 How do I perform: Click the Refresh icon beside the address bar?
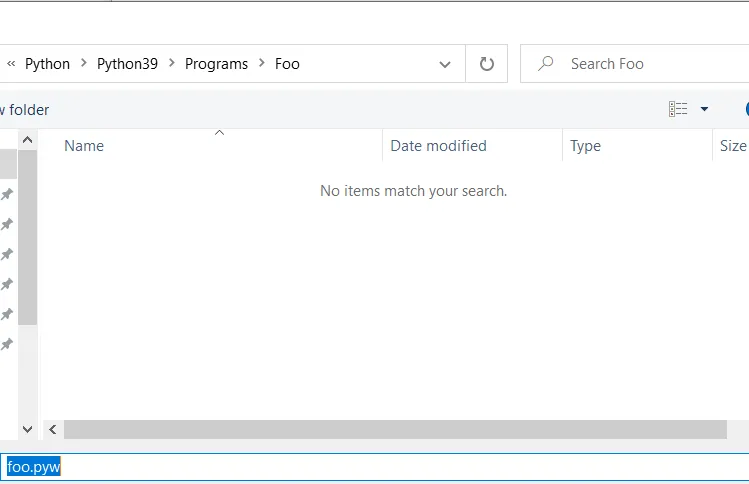point(487,64)
